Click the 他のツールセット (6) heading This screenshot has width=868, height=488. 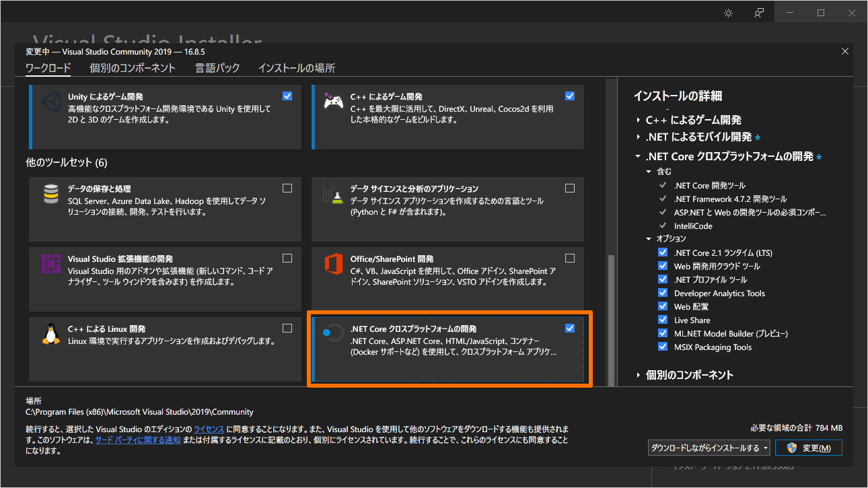coord(67,163)
